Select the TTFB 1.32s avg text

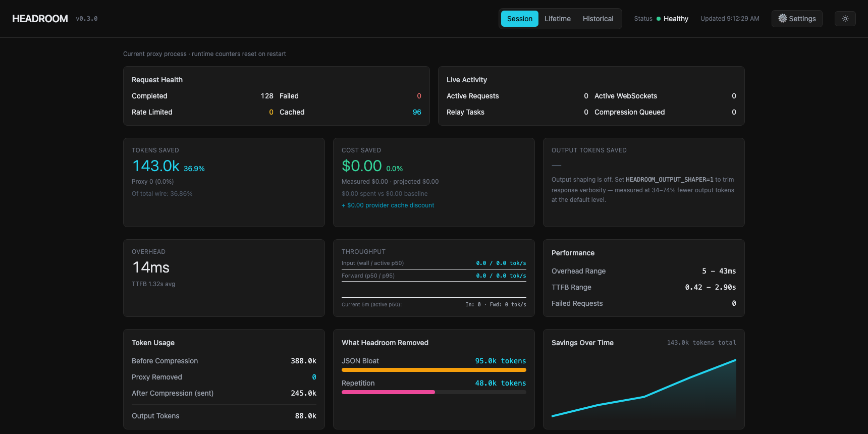click(x=153, y=284)
